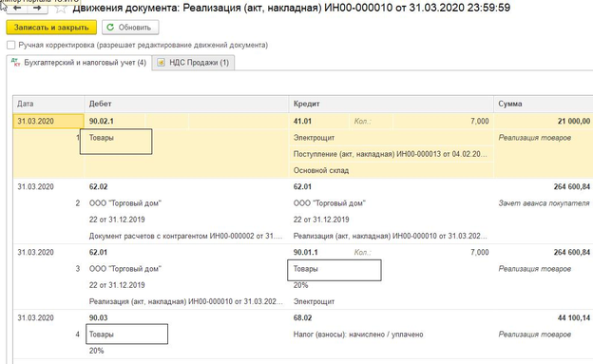This screenshot has width=593, height=364.
Task: Click date 31.03.2020 in row 2
Action: (x=35, y=186)
